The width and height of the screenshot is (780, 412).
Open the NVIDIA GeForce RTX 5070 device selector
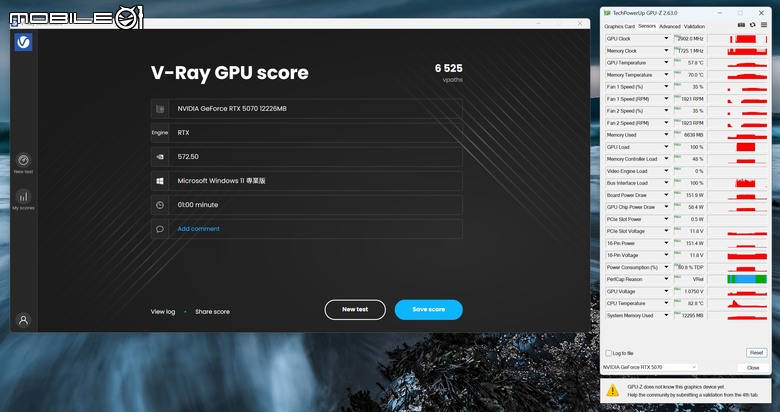650,367
